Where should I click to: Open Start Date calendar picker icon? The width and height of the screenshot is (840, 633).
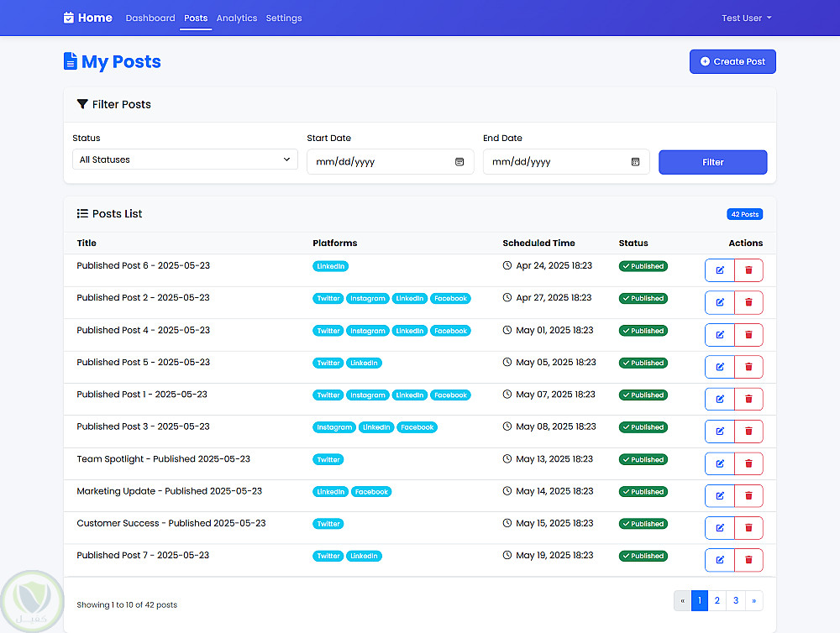(x=459, y=162)
